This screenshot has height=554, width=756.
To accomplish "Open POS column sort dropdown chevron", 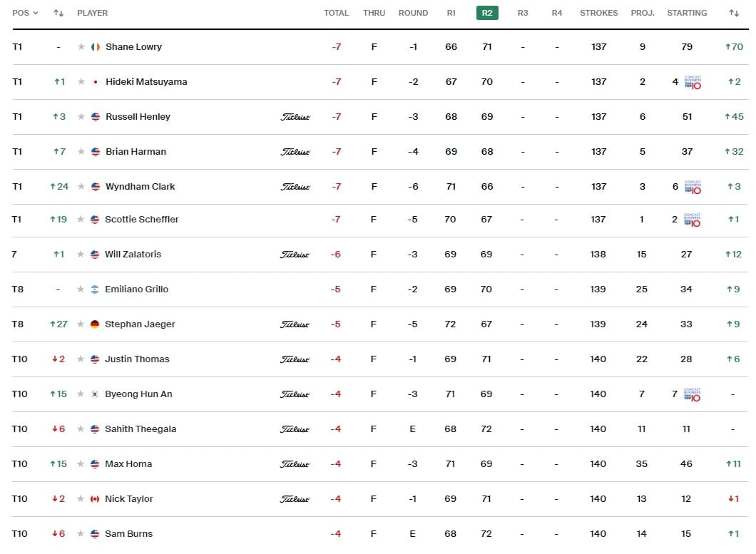I will pos(36,13).
